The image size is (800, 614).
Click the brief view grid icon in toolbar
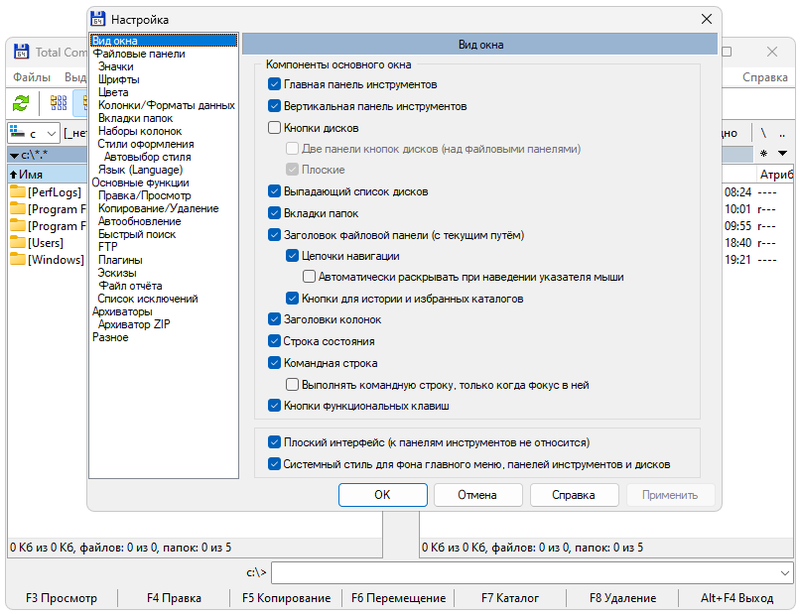pyautogui.click(x=59, y=103)
